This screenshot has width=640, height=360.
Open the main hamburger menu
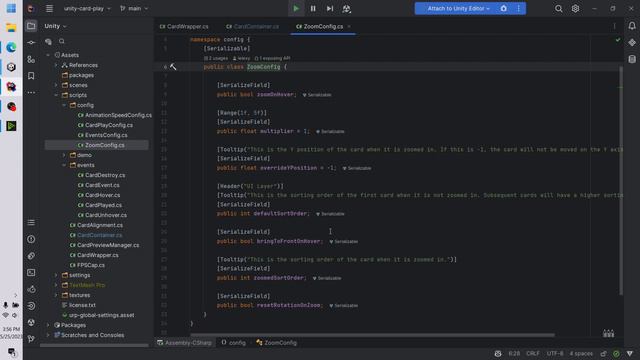(x=49, y=8)
